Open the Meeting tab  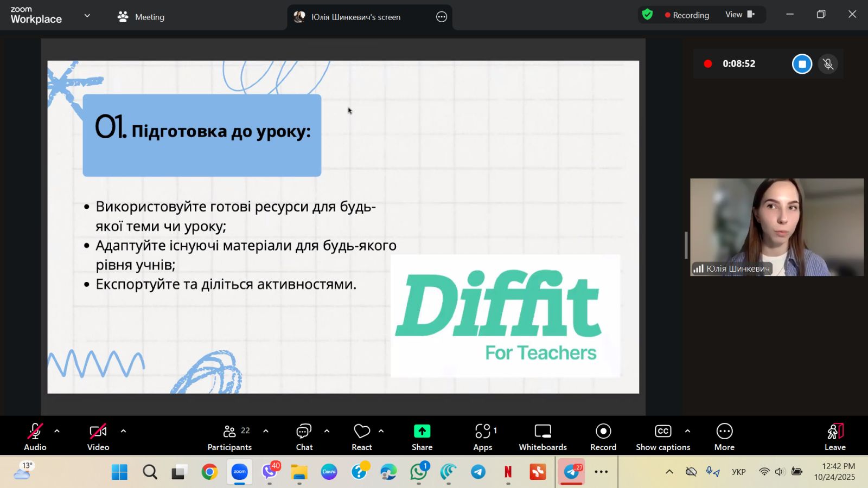(141, 17)
